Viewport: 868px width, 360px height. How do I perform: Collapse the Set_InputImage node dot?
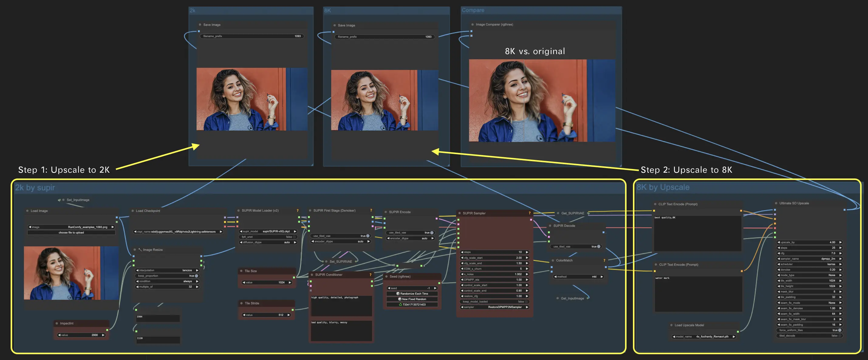coord(63,200)
